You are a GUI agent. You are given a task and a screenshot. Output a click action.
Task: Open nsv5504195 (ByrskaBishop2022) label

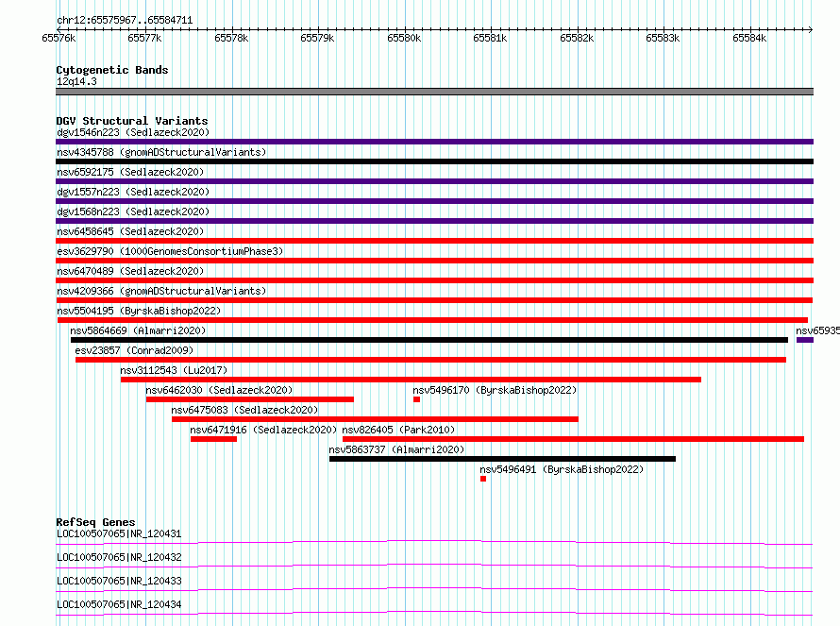point(139,311)
